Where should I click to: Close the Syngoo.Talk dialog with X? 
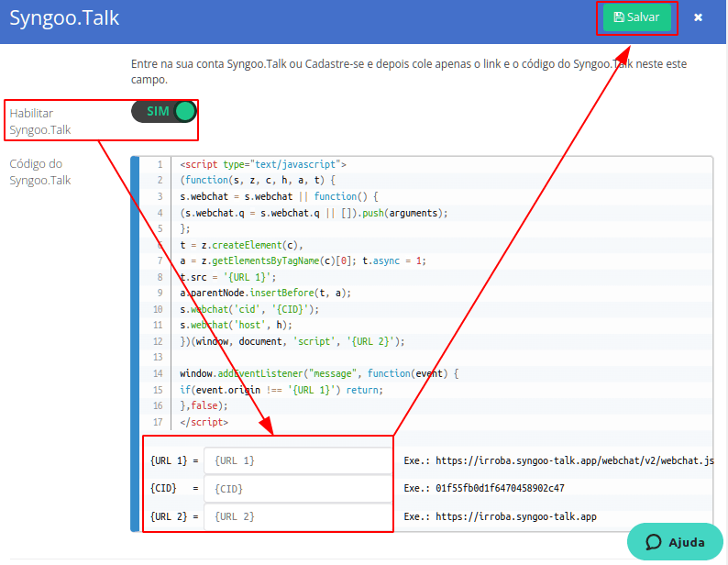tap(698, 17)
